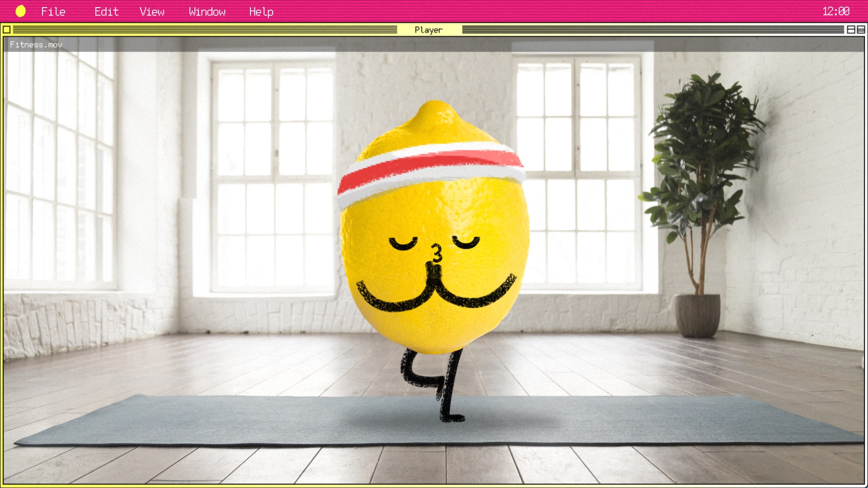Viewport: 868px width, 488px height.
Task: Open the File menu
Action: (53, 12)
